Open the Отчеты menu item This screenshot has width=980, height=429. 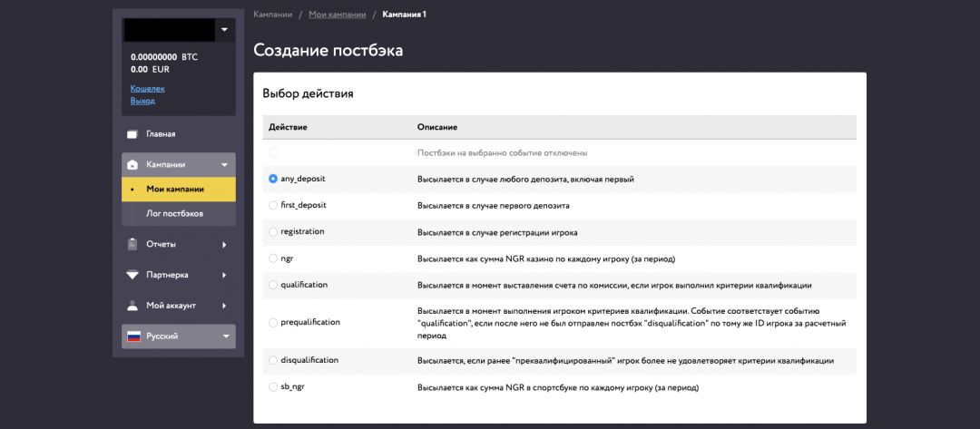pos(179,244)
